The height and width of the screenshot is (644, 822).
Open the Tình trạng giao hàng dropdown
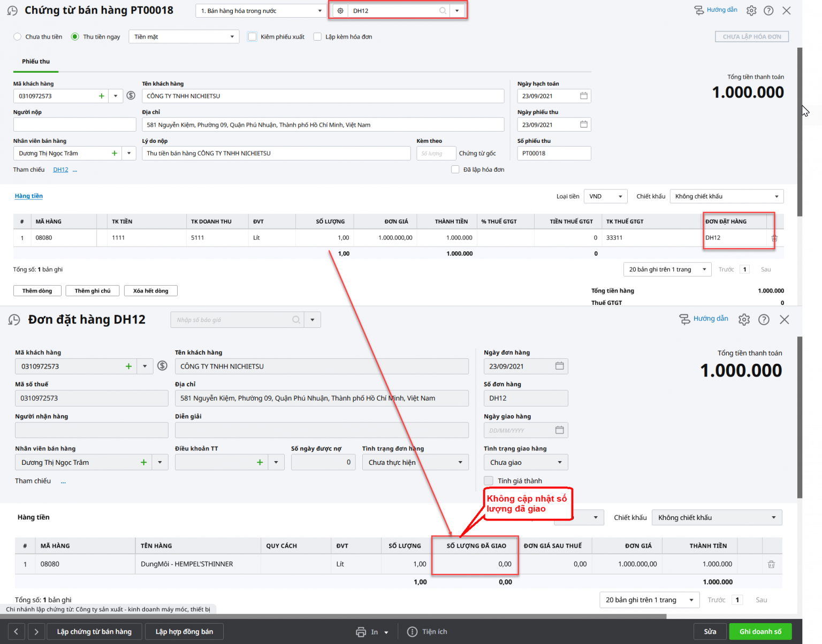coord(526,462)
